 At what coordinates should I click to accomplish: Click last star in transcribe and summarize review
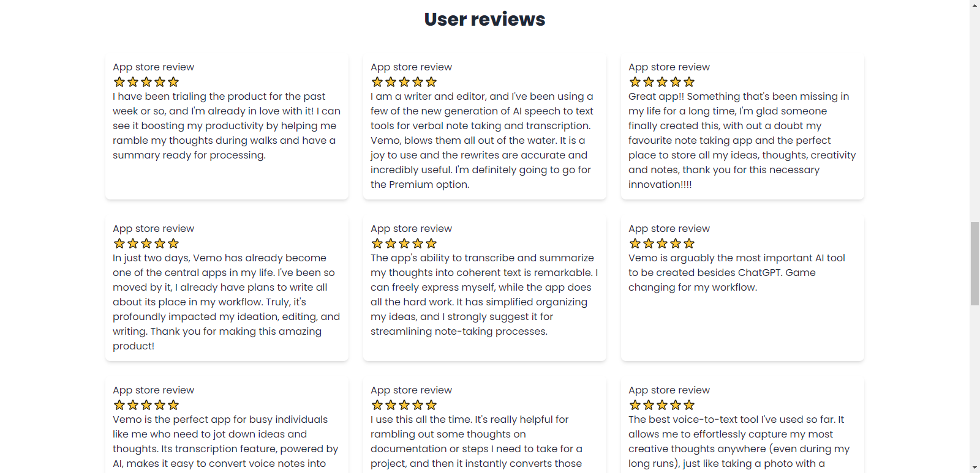click(x=431, y=244)
